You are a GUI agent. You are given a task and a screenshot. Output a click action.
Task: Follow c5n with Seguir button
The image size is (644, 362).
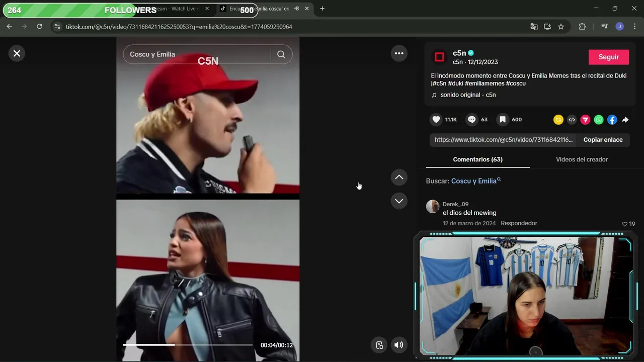[x=608, y=57]
